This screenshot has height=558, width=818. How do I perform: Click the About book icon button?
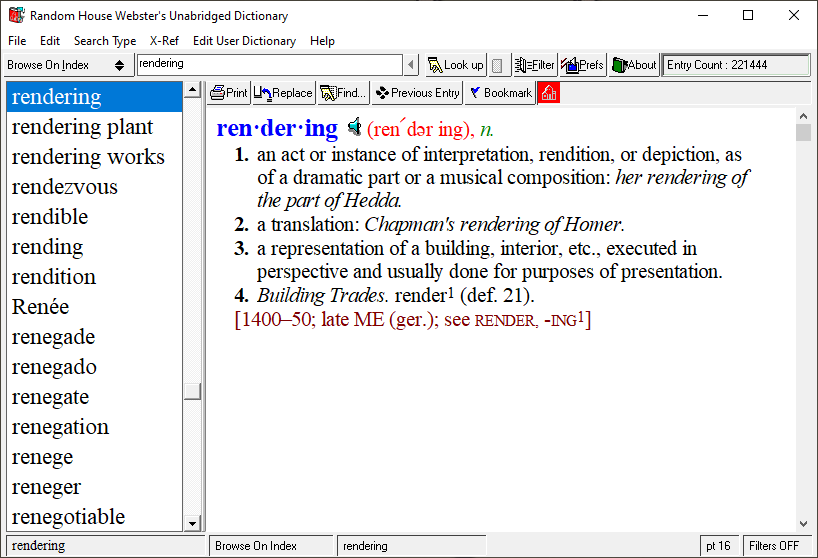[x=634, y=65]
